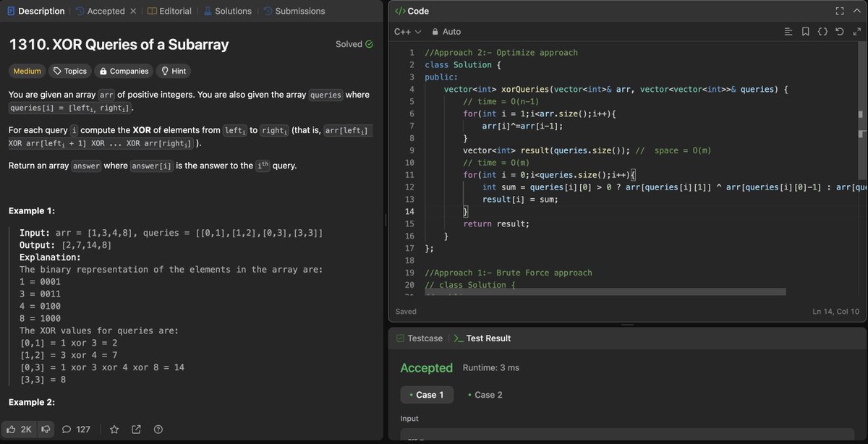
Task: Click the '//Approach 1:- Brute Force approach' comment
Action: (x=509, y=273)
